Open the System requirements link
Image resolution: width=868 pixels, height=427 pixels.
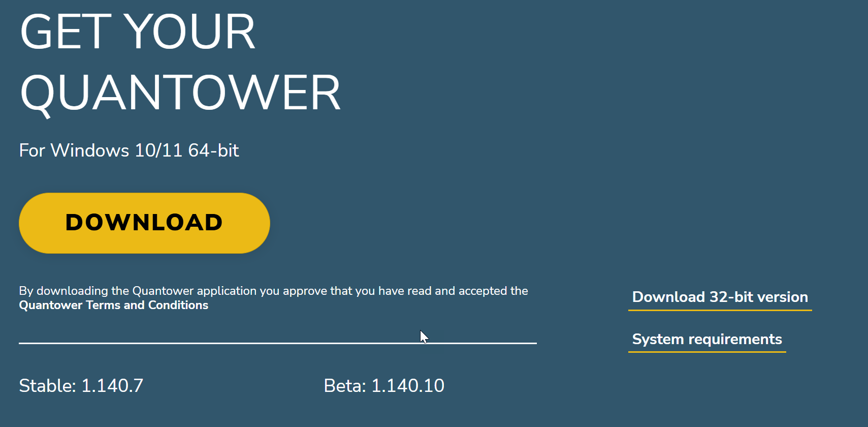(x=707, y=339)
